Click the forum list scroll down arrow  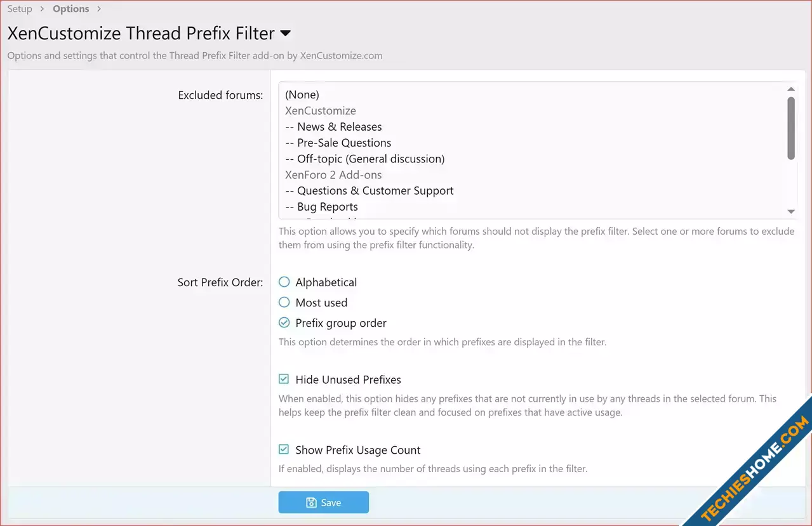tap(791, 212)
